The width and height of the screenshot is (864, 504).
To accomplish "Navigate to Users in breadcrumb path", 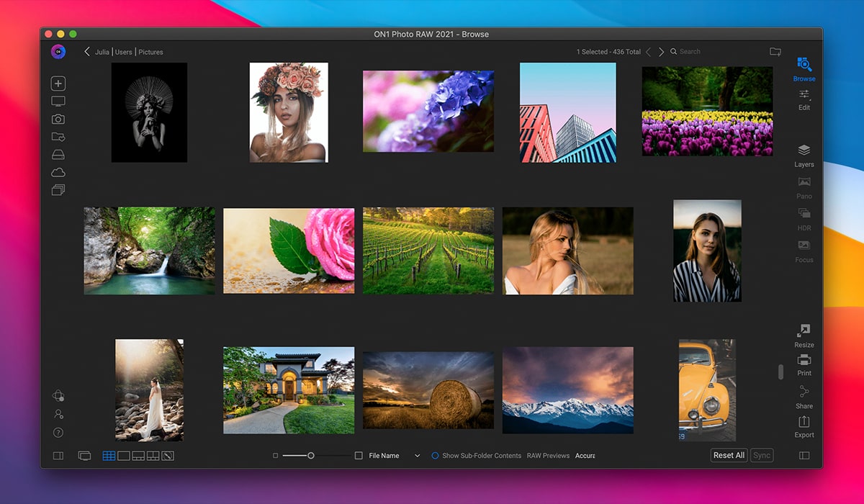I will tap(124, 52).
